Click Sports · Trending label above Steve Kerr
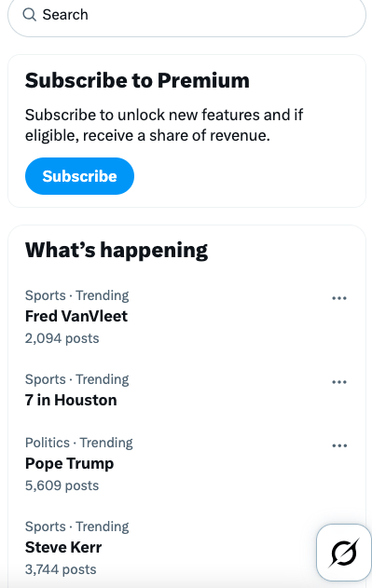 pos(77,526)
